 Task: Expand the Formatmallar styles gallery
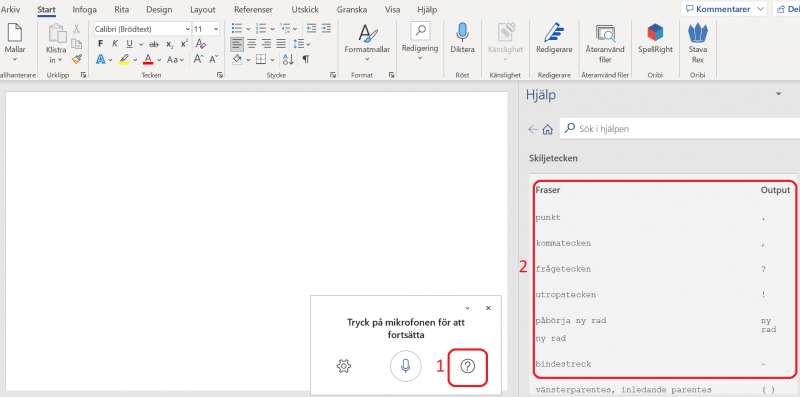tap(367, 59)
